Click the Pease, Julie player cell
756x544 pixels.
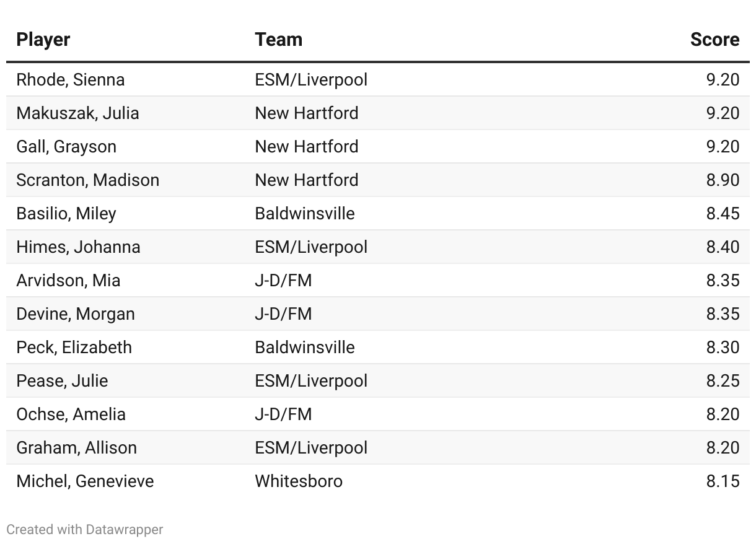coord(62,381)
